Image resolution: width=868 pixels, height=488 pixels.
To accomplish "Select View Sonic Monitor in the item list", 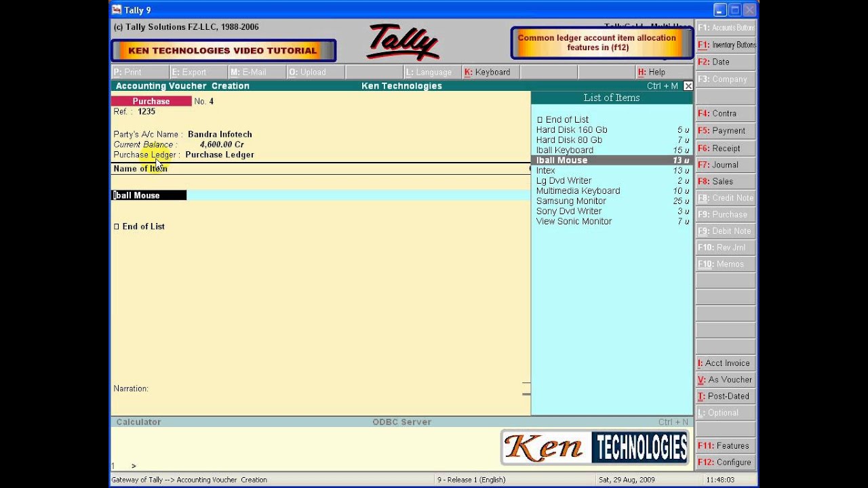I will click(x=612, y=222).
